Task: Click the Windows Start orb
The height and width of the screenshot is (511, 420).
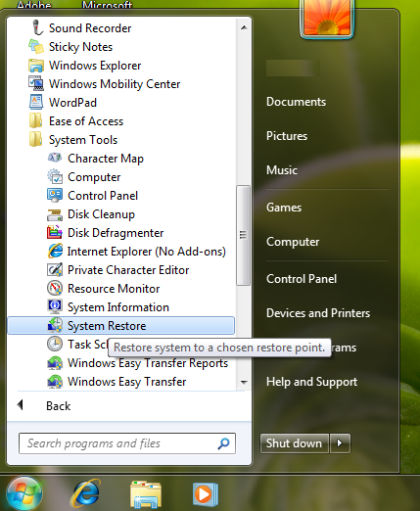Action: tap(24, 493)
